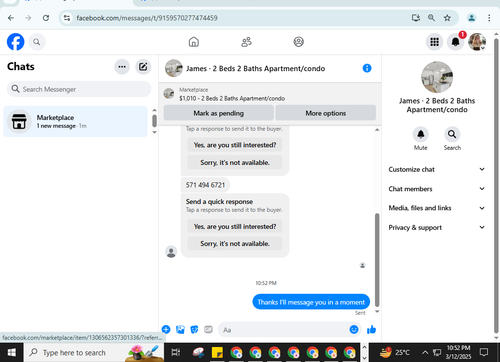Open Facebook search magnifier icon
Image resolution: width=500 pixels, height=362 pixels.
tap(37, 42)
